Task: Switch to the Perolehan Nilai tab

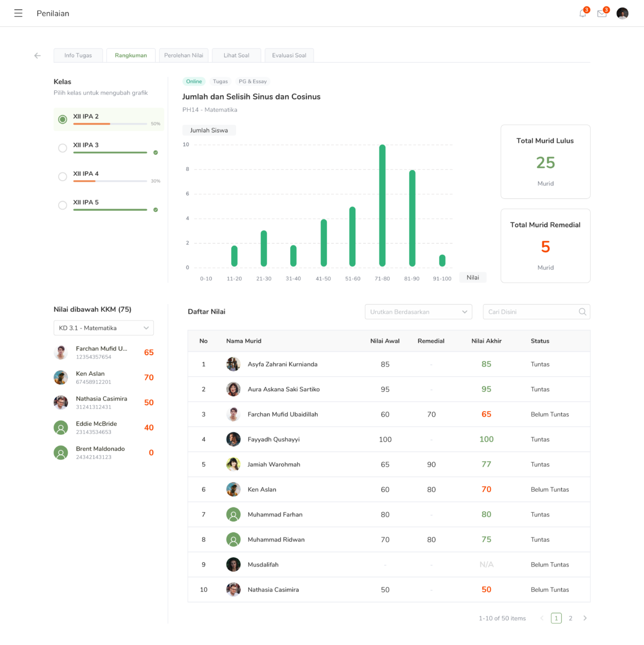Action: click(x=184, y=55)
